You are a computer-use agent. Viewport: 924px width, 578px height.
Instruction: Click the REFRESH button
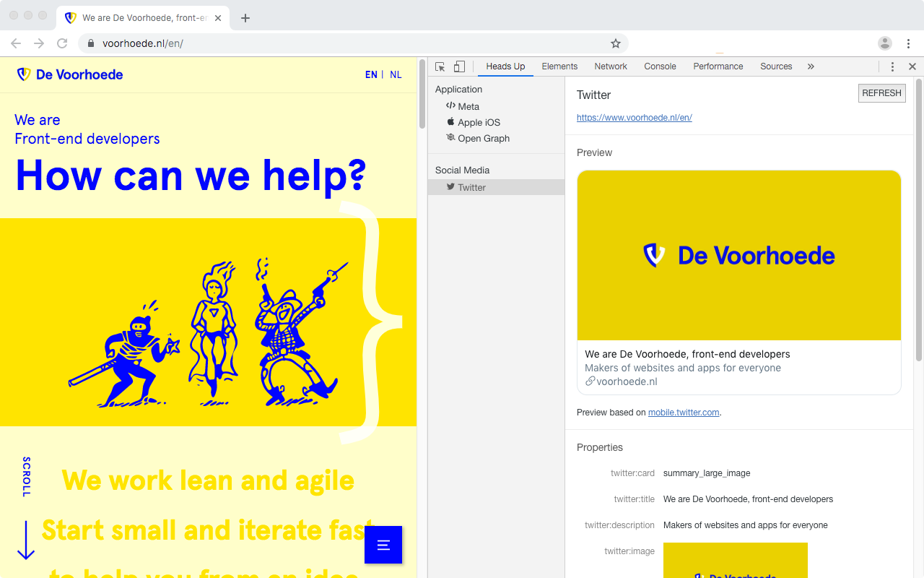click(881, 93)
